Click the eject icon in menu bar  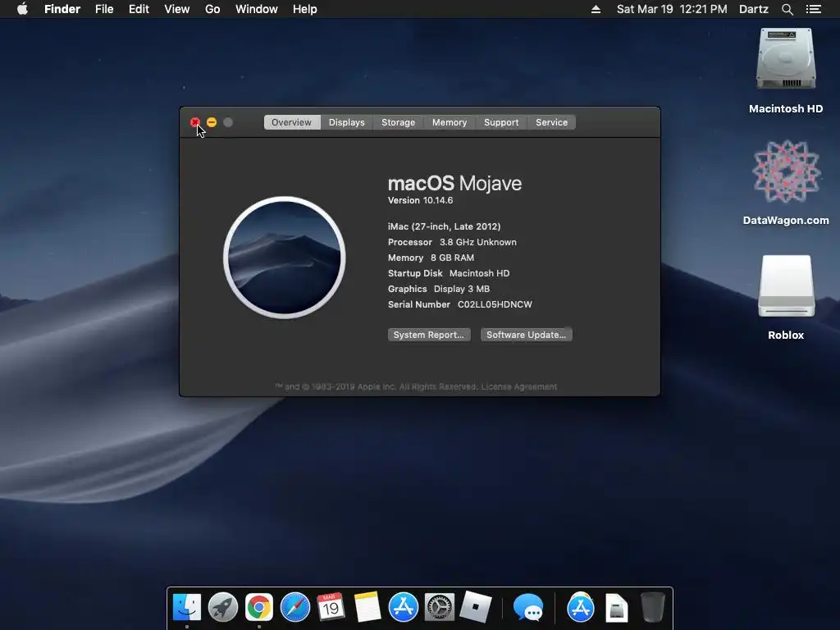(596, 9)
